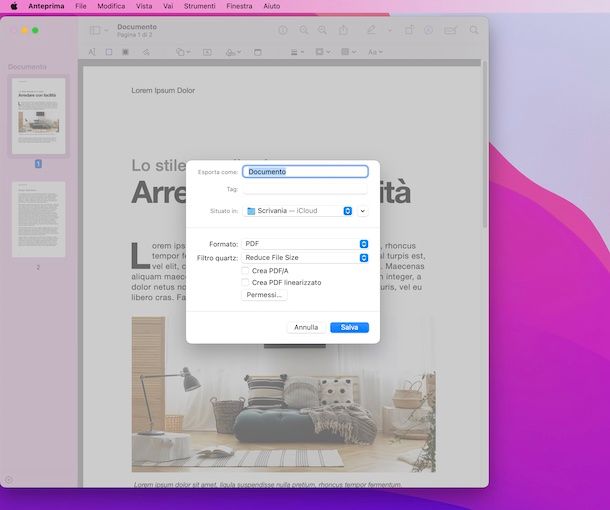Expand save dialog with chevron button
This screenshot has height=510, width=610.
pos(363,211)
